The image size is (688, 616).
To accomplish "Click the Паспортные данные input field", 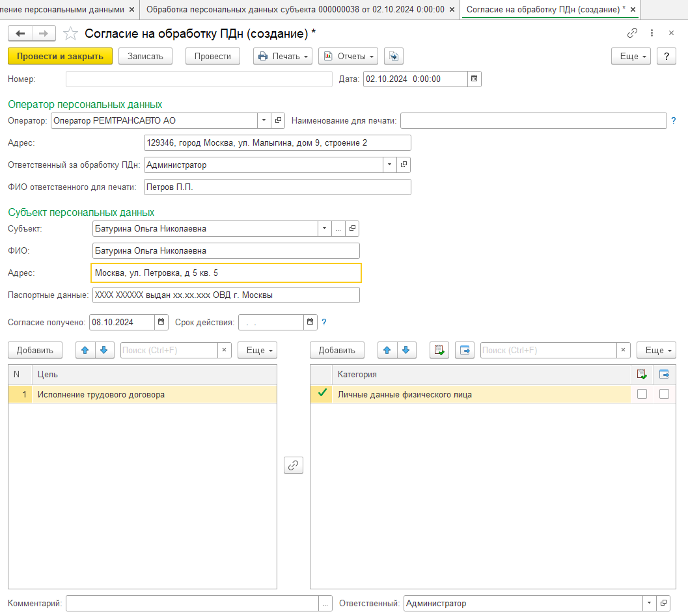I will [226, 295].
